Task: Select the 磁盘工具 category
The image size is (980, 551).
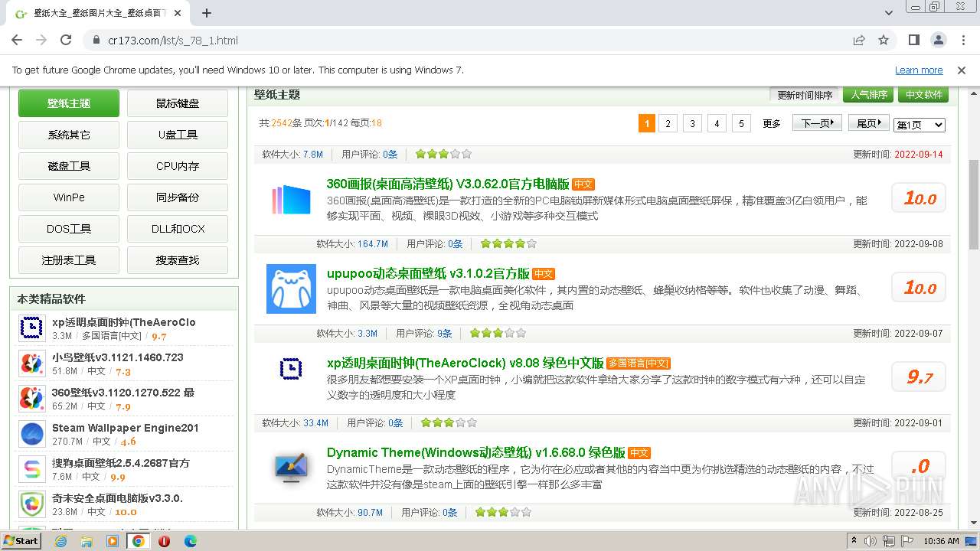Action: tap(69, 166)
